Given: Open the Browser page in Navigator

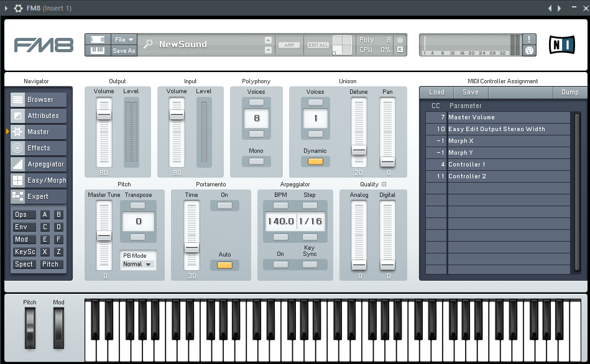Looking at the screenshot, I should (39, 99).
